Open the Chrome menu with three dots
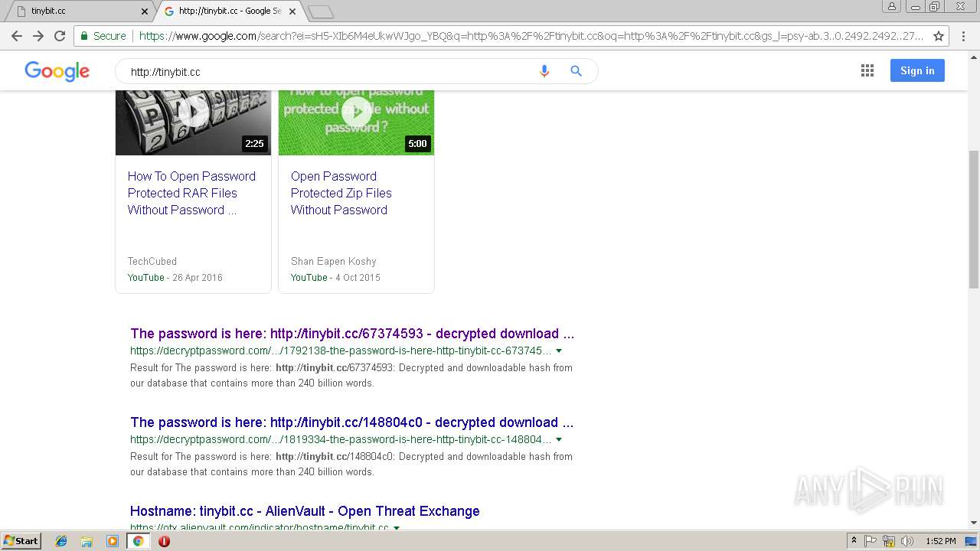The height and width of the screenshot is (551, 980). [965, 36]
